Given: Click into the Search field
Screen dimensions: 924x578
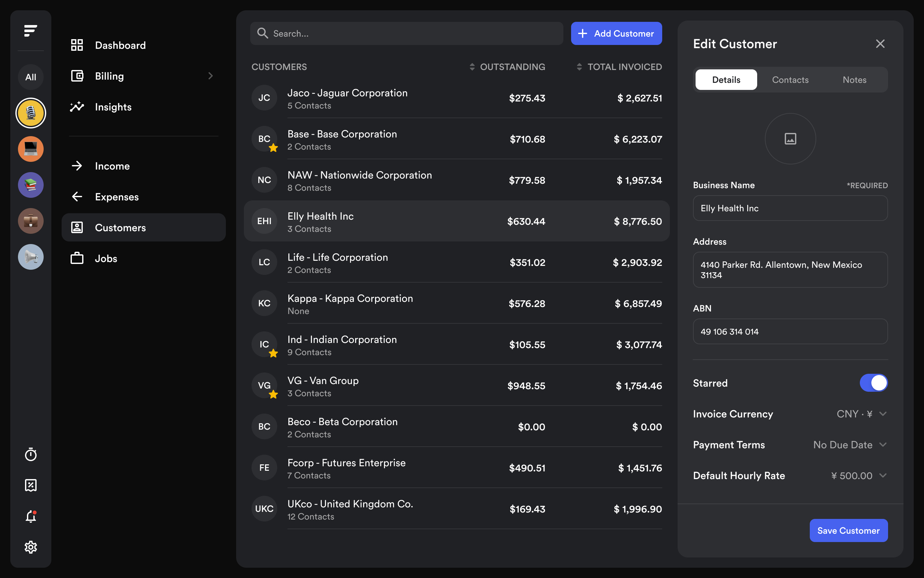Looking at the screenshot, I should click(406, 33).
